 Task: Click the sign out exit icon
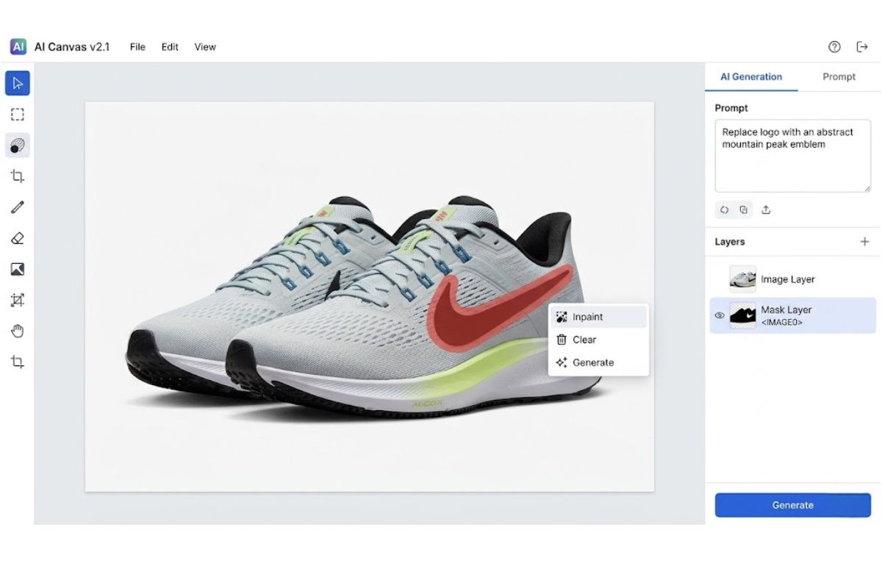click(862, 46)
